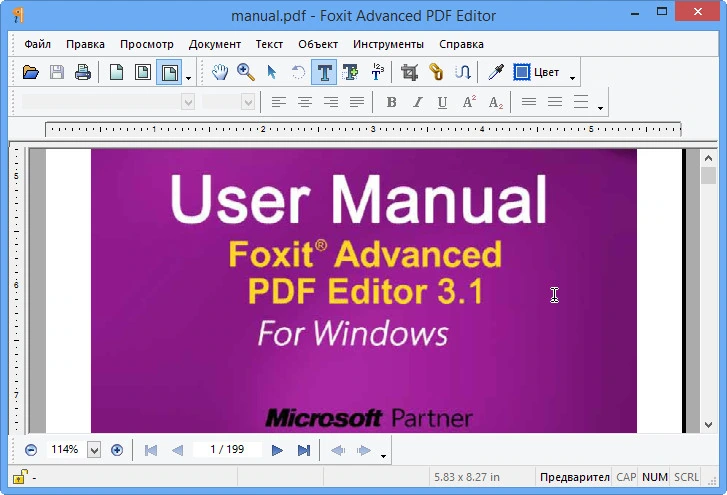Screen dimensions: 727x495
Task: Set wide line spacing
Action: pos(581,102)
